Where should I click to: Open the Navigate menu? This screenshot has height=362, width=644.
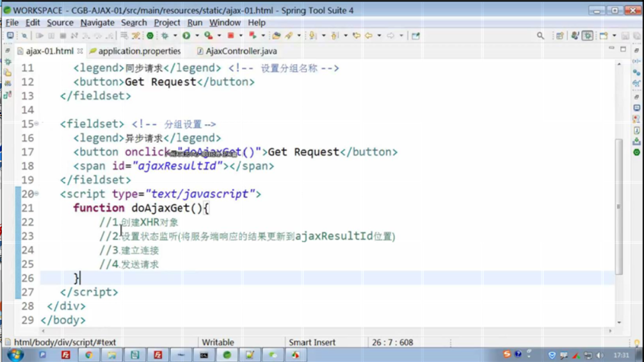97,22
